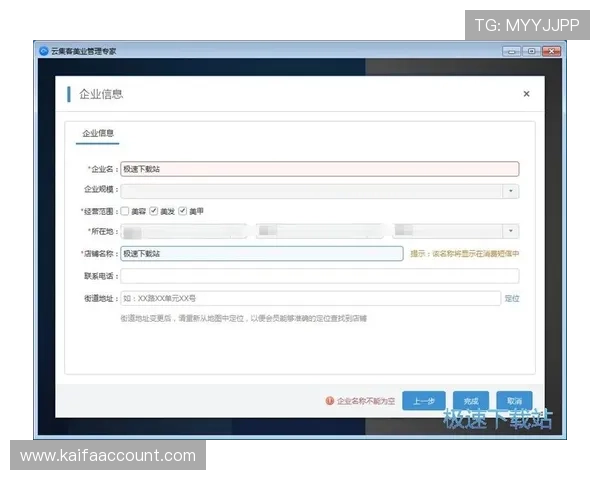This screenshot has width=600, height=480.
Task: Minimize the application window
Action: click(511, 51)
